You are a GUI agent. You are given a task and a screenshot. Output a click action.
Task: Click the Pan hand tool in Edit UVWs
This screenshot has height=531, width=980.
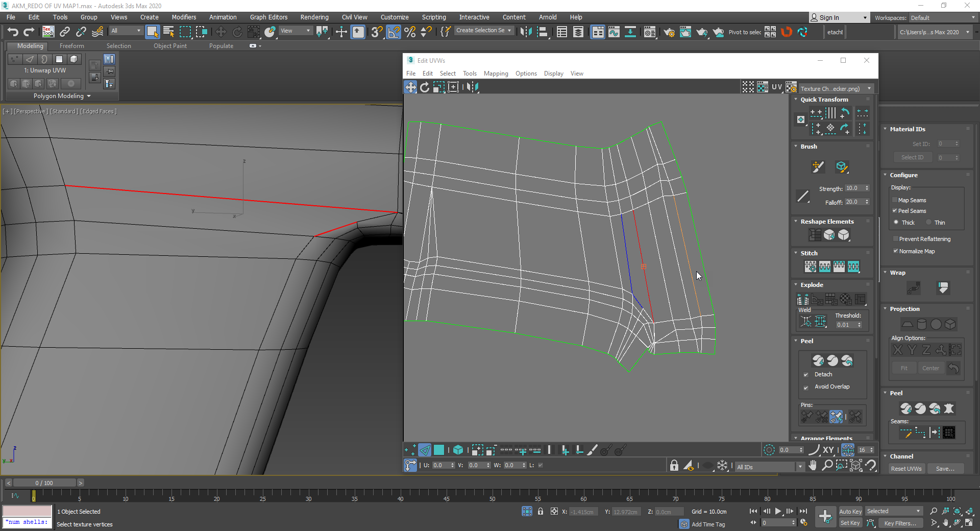click(813, 465)
